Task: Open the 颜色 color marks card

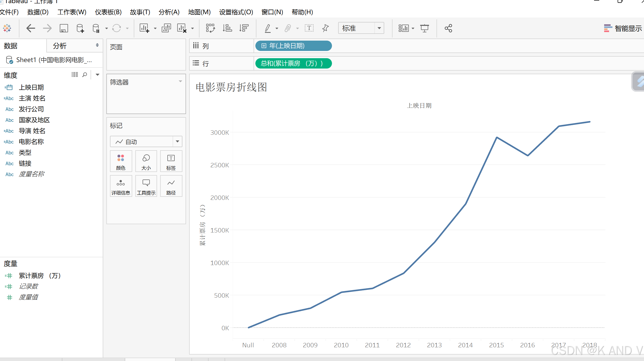Action: [121, 161]
